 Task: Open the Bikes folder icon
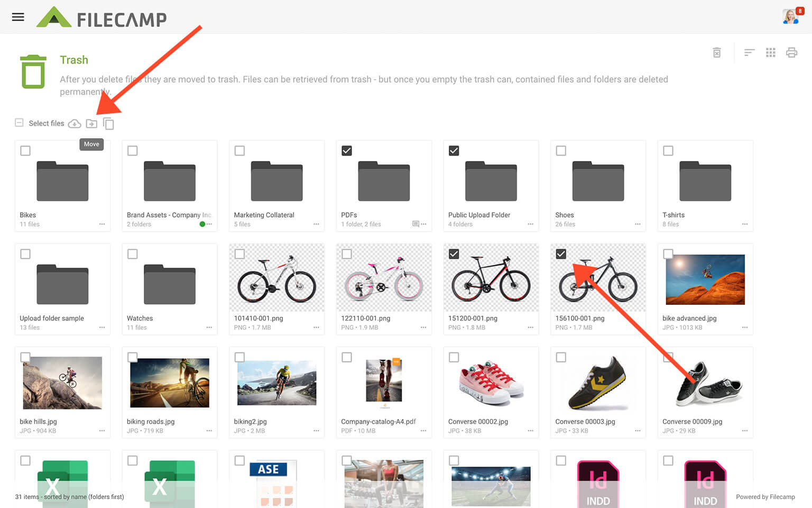(x=62, y=181)
